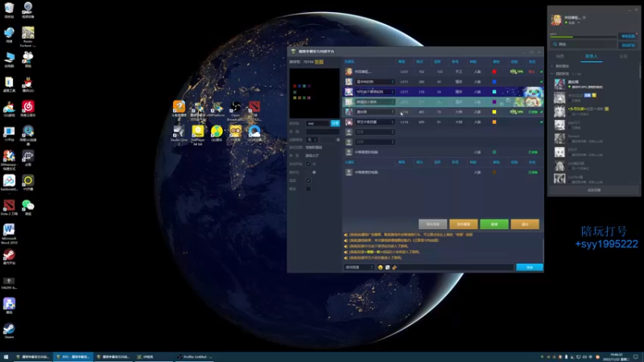Toggle the upper checked checkbox in room settings
Image resolution: width=644 pixels, height=362 pixels.
click(308, 164)
